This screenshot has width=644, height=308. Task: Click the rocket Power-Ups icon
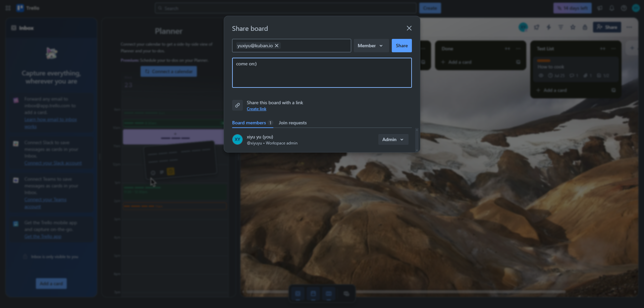(537, 27)
